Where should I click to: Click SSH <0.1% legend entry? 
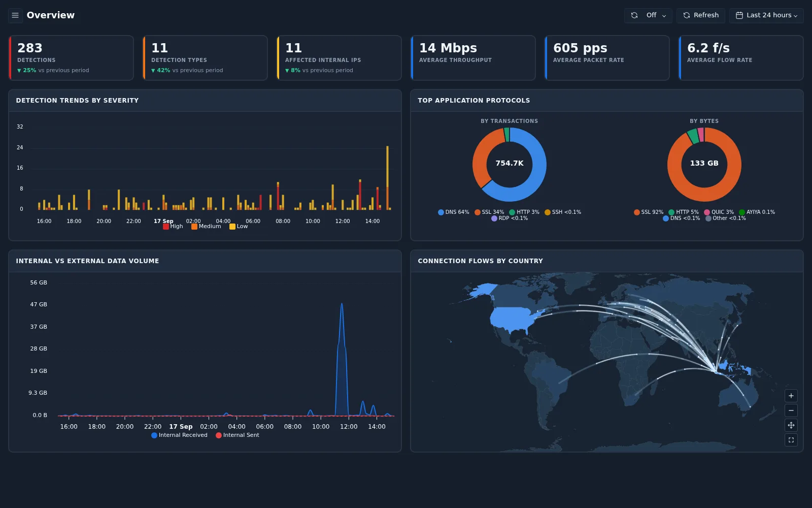[x=563, y=212]
